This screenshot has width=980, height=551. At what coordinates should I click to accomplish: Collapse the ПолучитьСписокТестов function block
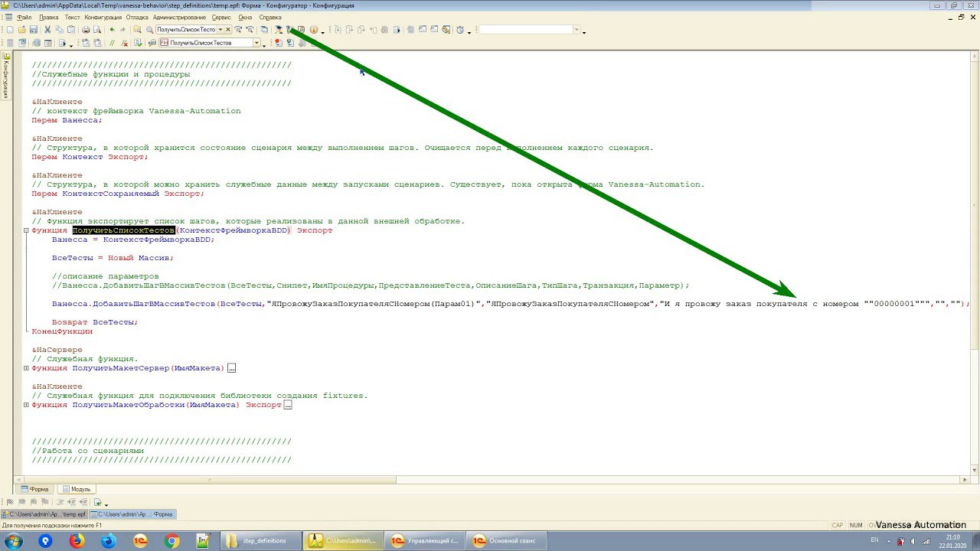tap(26, 230)
